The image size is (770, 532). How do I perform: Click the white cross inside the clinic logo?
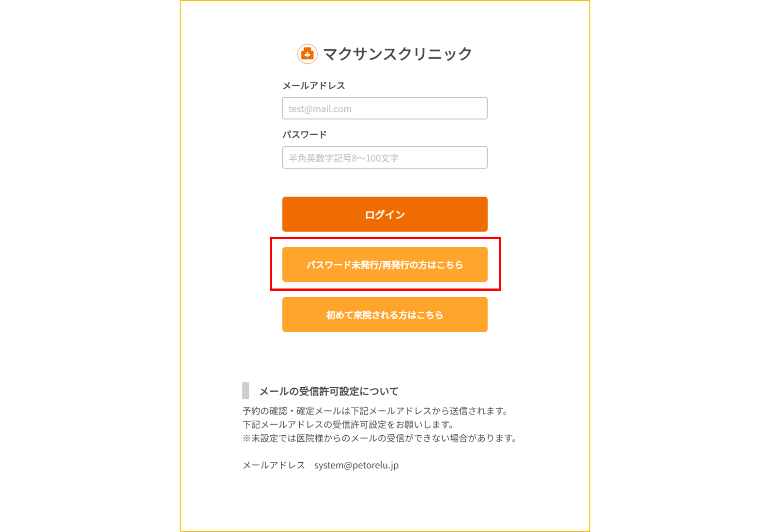[x=307, y=55]
